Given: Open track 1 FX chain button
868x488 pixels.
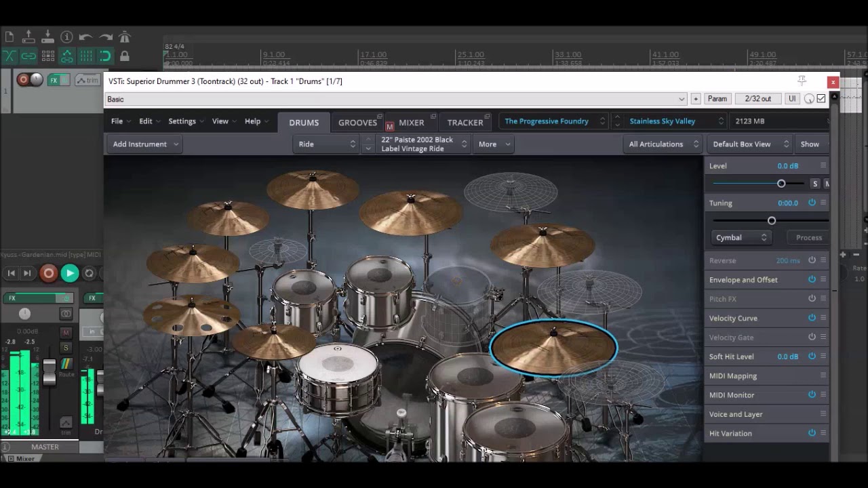Looking at the screenshot, I should [54, 80].
